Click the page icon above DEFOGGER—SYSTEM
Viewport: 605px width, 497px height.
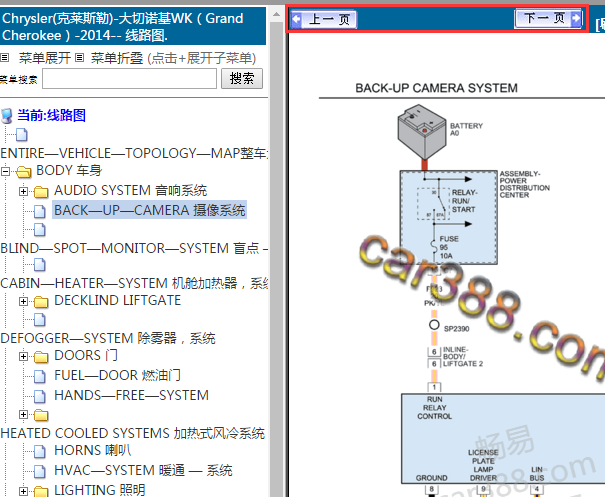[x=40, y=320]
